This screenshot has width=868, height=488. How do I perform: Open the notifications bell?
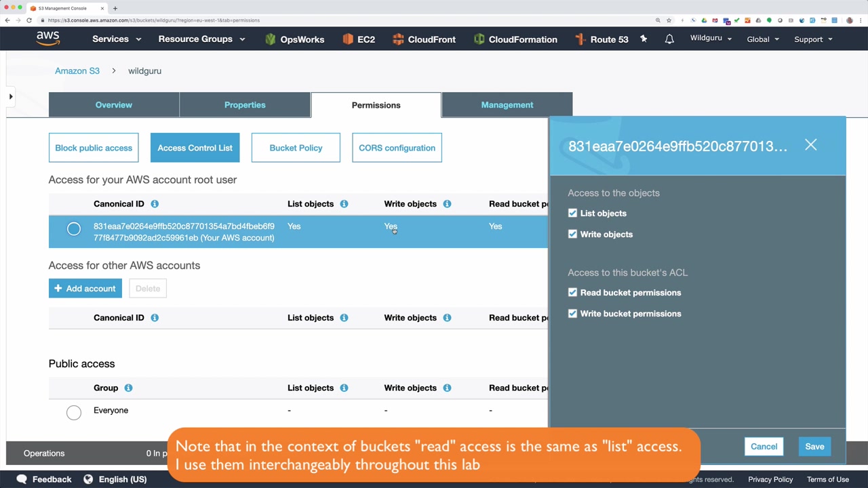pos(669,39)
